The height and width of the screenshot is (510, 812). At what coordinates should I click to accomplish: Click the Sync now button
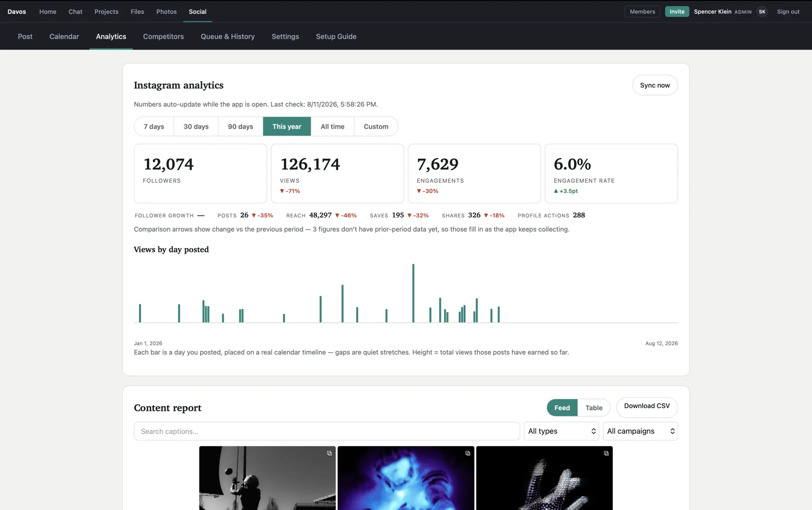(x=655, y=85)
